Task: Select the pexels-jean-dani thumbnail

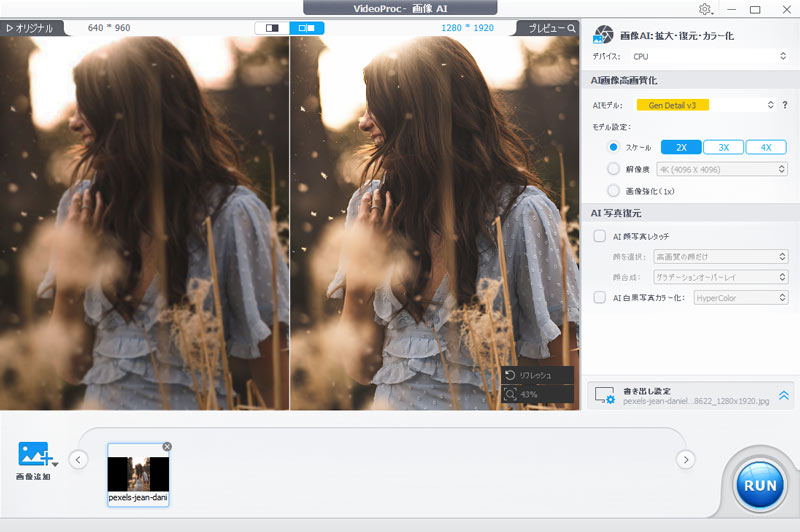Action: click(x=138, y=475)
